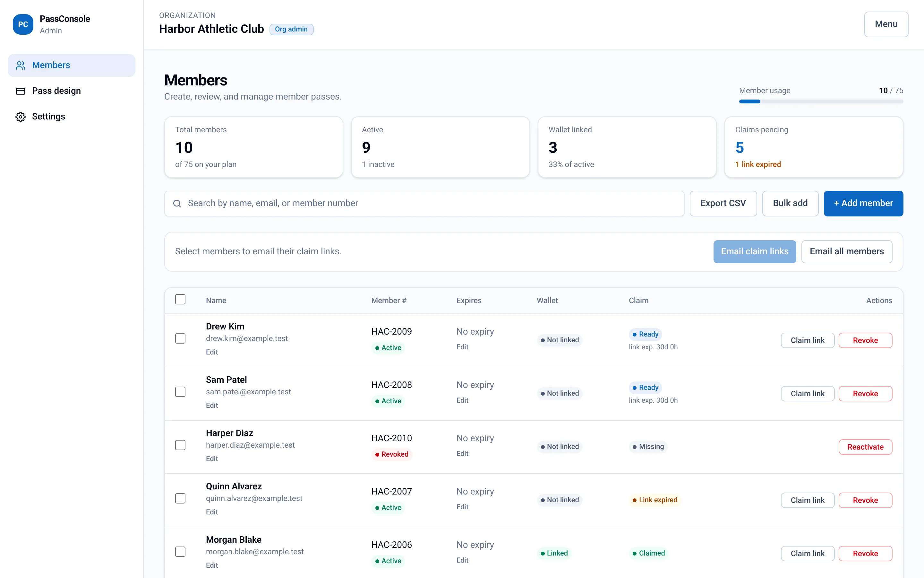Click Edit under drew.kim@example.test
Image resolution: width=924 pixels, height=578 pixels.
pos(212,352)
